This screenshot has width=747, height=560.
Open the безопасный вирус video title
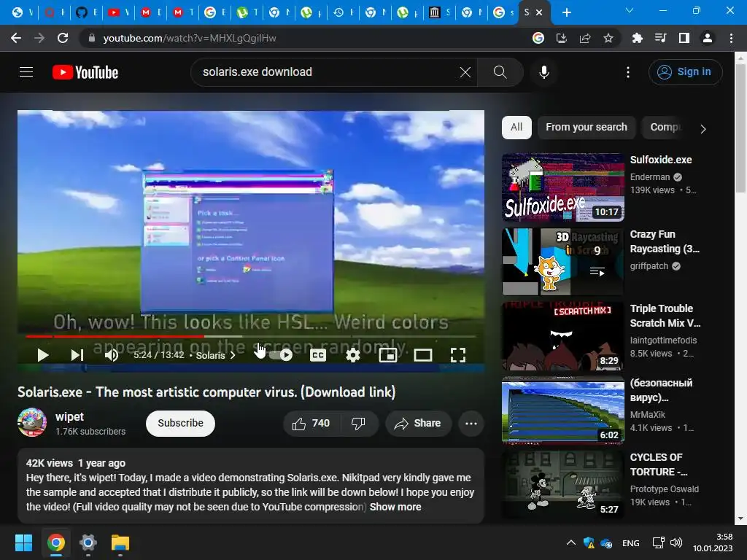[661, 390]
